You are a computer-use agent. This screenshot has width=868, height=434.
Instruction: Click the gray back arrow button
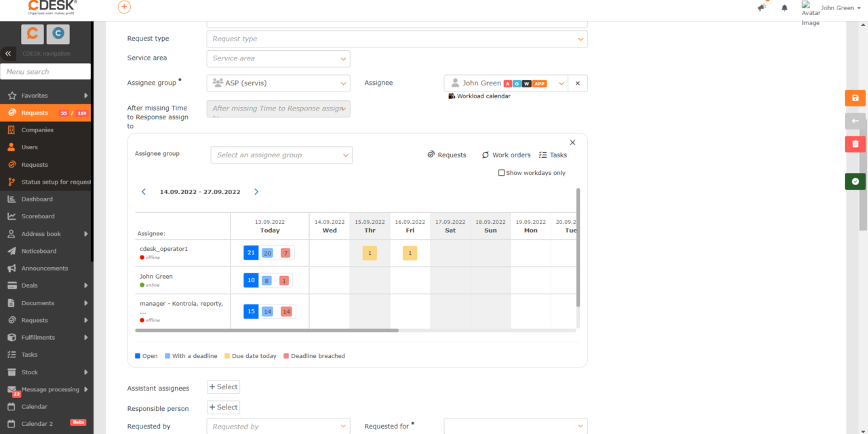(855, 121)
